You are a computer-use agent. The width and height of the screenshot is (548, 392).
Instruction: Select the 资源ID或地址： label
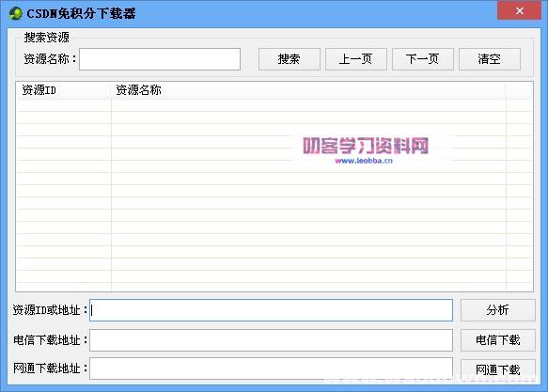click(50, 310)
